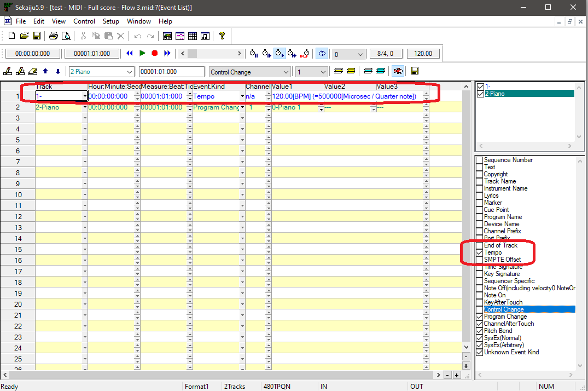Viewport: 588px width, 391px height.
Task: Click the event list vertical scrollbar
Action: coord(466,217)
